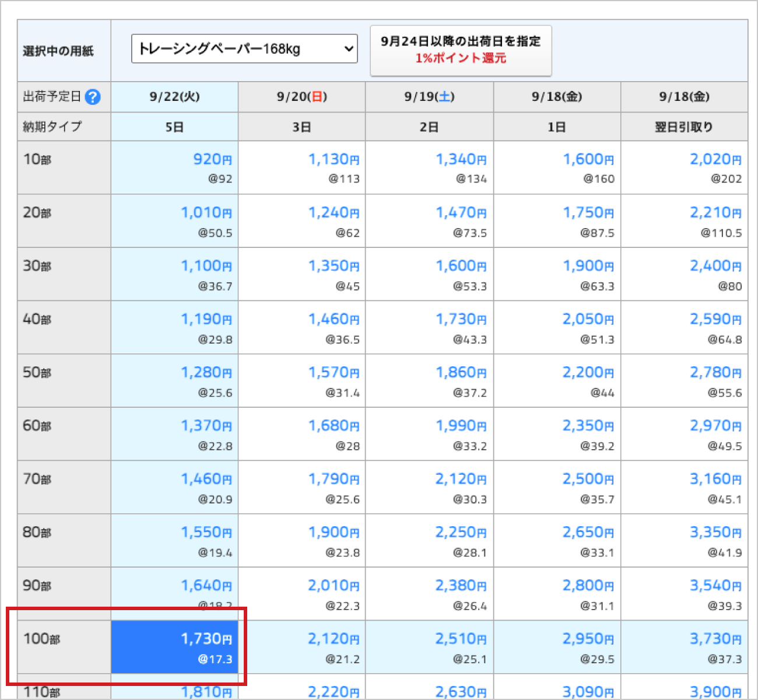Choose the 2,510円 price for 100部
Viewport: 758px width, 700px height.
coord(430,647)
